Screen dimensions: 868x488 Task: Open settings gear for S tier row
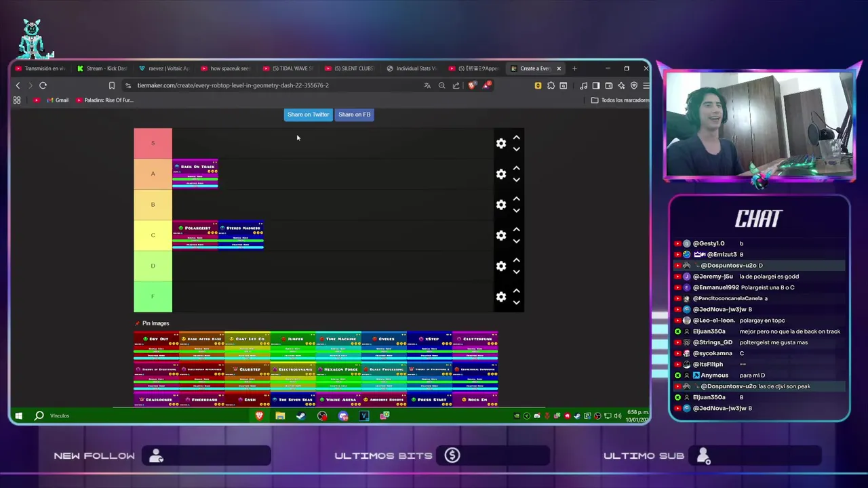point(501,144)
